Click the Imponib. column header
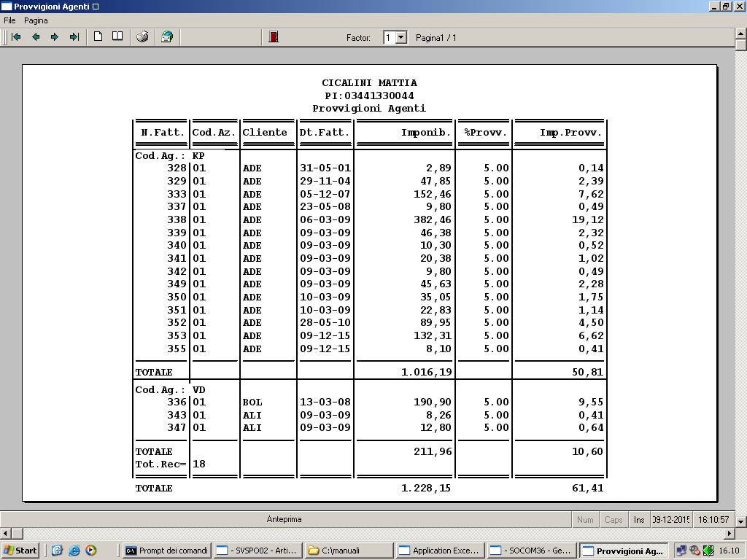747x560 pixels. click(426, 133)
